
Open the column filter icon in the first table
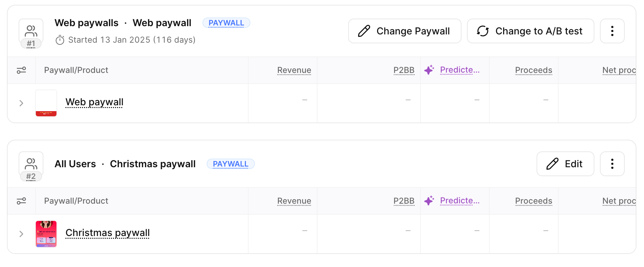[21, 70]
